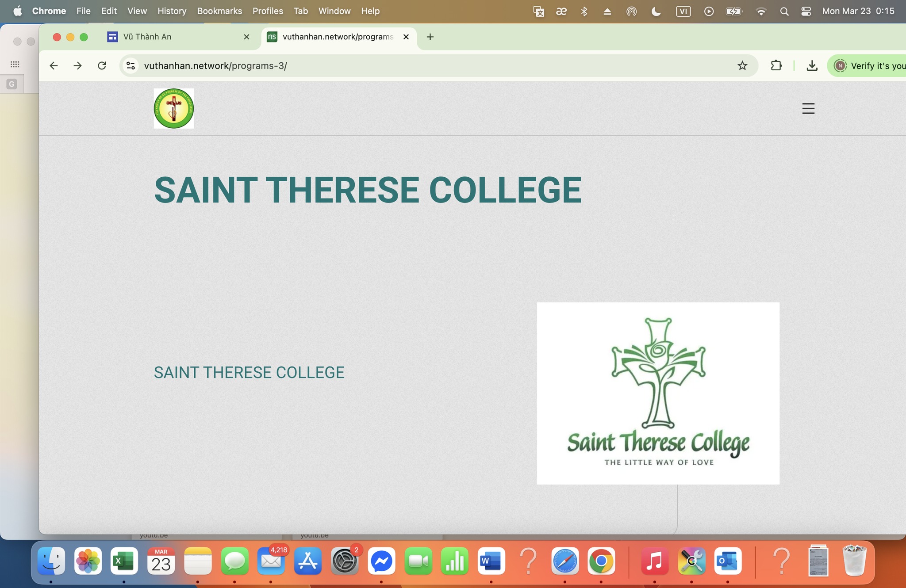Open Messages from the Dock
This screenshot has height=588, width=906.
pyautogui.click(x=234, y=561)
